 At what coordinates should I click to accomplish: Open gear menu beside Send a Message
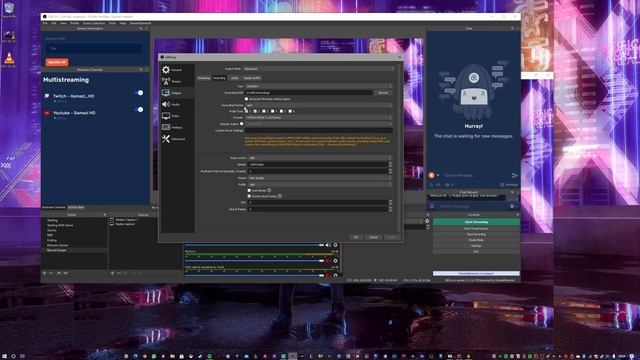click(513, 207)
